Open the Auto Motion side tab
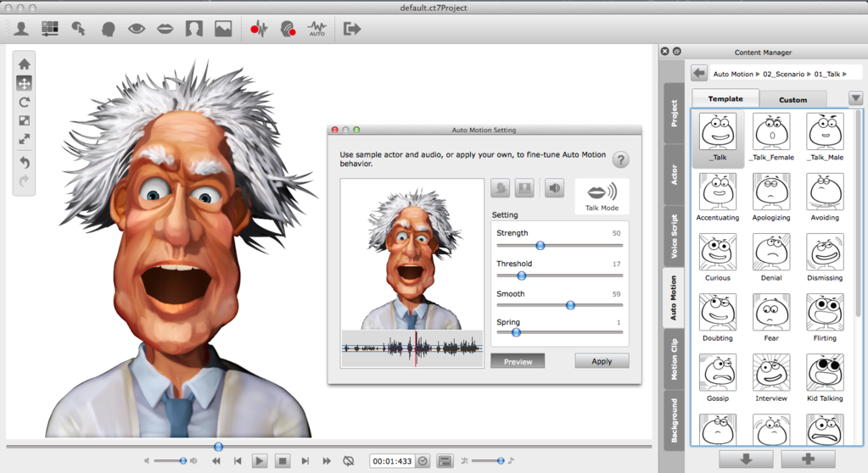 (674, 298)
